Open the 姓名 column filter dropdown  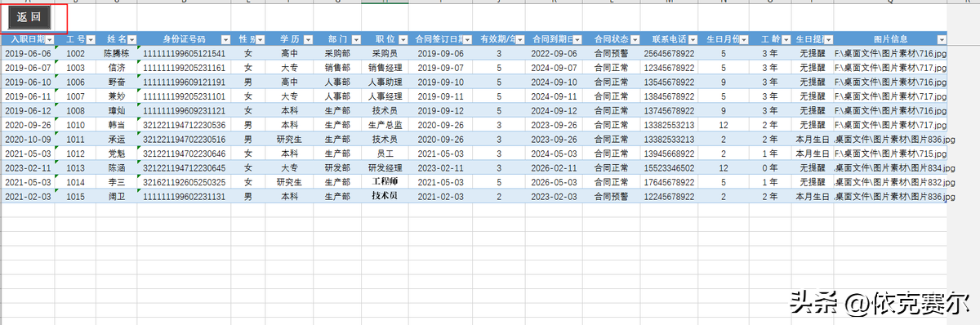click(x=132, y=39)
